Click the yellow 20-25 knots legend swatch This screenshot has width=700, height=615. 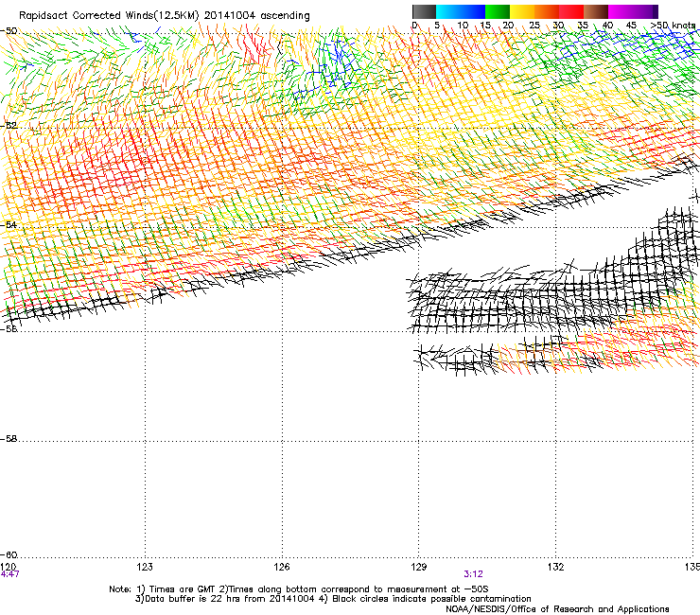coord(522,11)
